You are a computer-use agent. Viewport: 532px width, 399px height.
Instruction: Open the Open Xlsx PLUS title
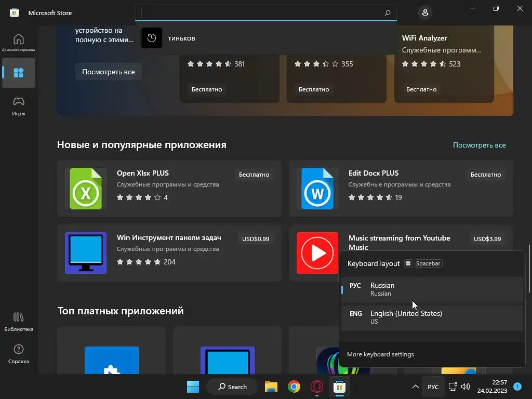tap(142, 173)
